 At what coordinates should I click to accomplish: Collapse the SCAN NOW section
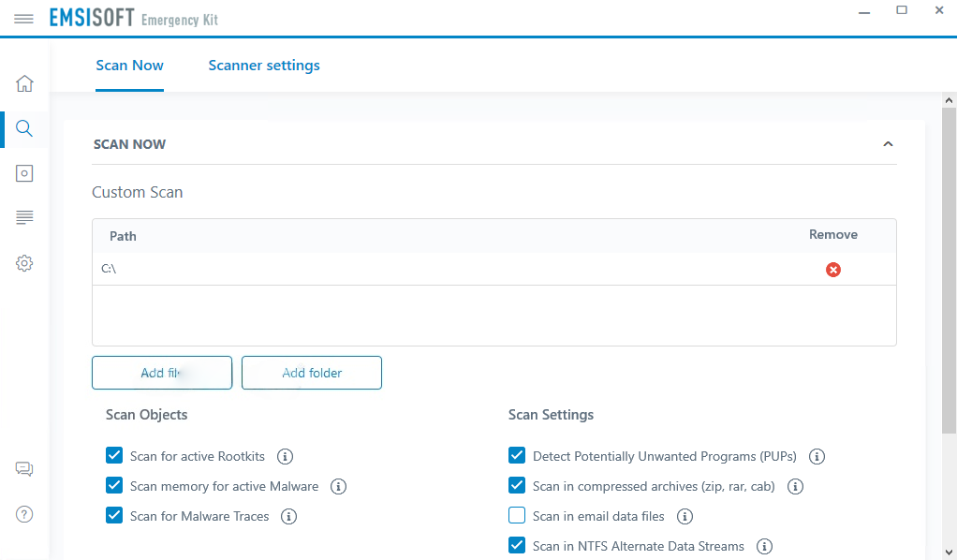coord(888,144)
